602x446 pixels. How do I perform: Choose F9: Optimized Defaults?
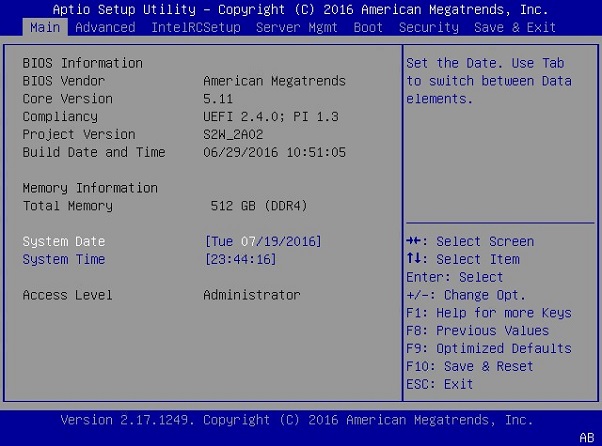pos(488,349)
